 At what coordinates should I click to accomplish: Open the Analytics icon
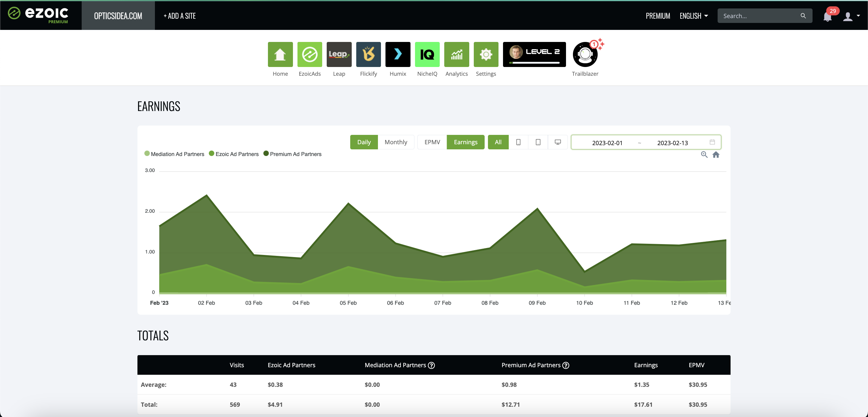457,54
